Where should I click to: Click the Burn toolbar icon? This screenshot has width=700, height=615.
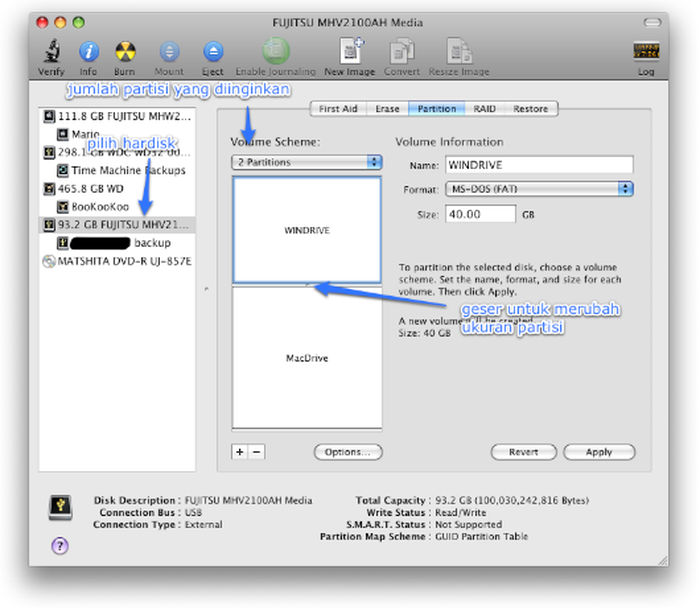point(125,52)
